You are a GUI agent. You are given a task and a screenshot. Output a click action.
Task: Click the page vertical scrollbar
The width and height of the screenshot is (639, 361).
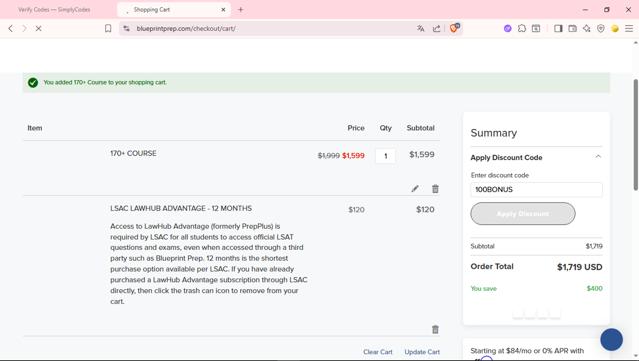click(x=635, y=134)
